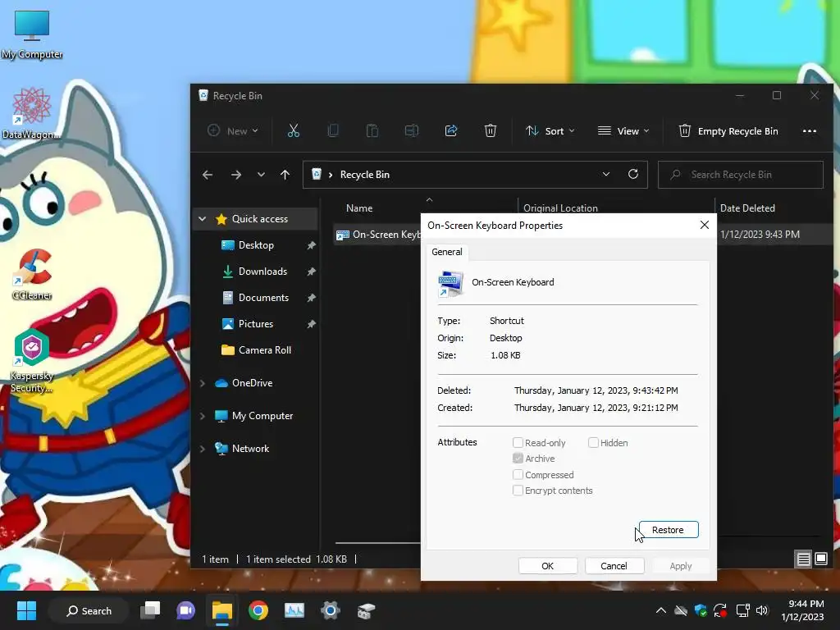Click the Search Recycle Bin field
840x630 pixels.
(741, 175)
